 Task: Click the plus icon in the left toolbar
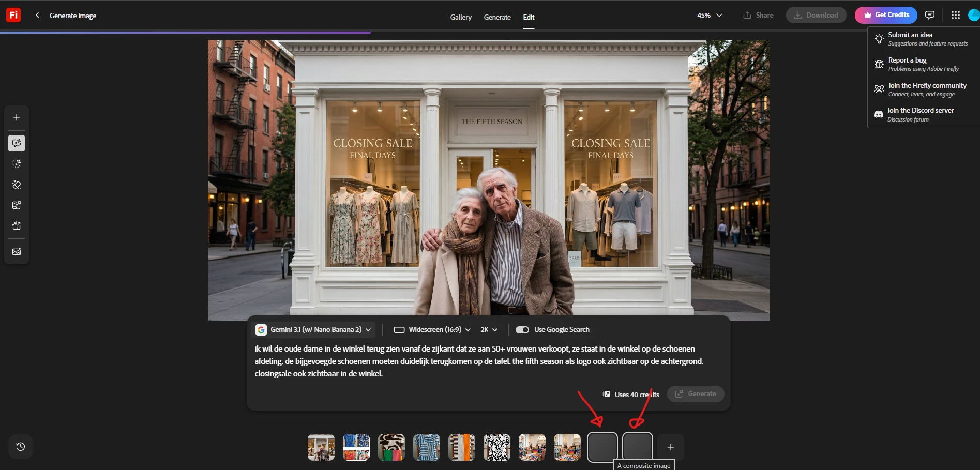tap(17, 117)
